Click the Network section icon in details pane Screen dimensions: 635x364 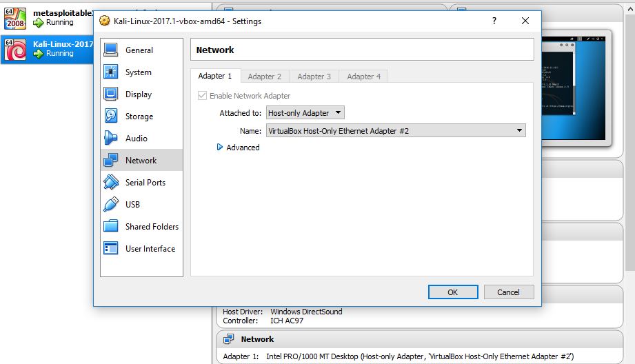228,339
